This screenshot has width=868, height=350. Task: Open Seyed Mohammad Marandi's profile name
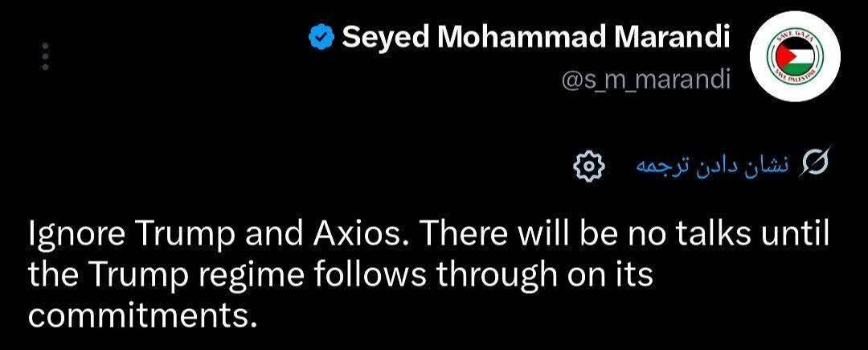[x=535, y=38]
